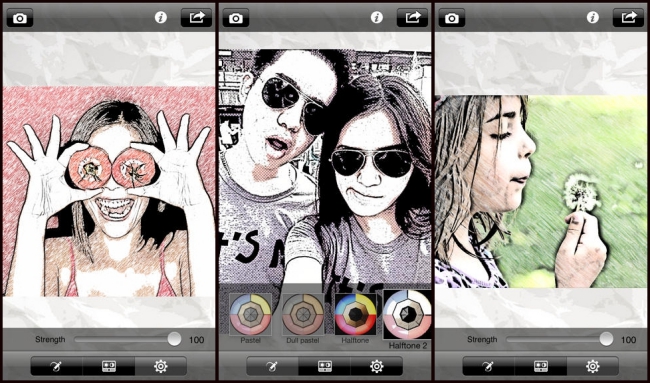
Task: Tap the share icon in the right screen
Action: (x=629, y=17)
